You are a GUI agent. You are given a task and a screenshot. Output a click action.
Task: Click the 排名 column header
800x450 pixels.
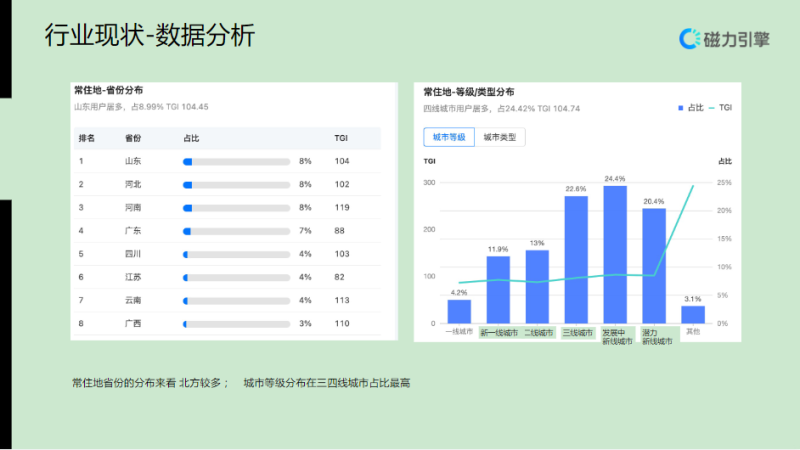[x=87, y=138]
